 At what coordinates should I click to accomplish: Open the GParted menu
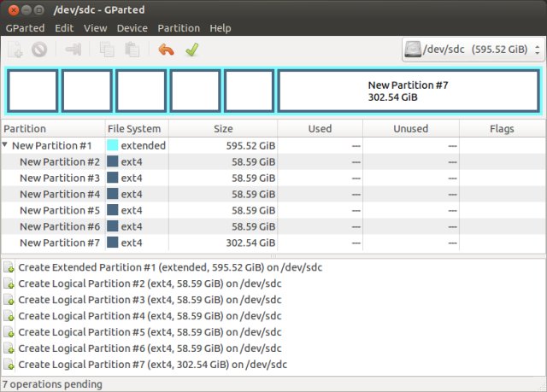point(26,28)
